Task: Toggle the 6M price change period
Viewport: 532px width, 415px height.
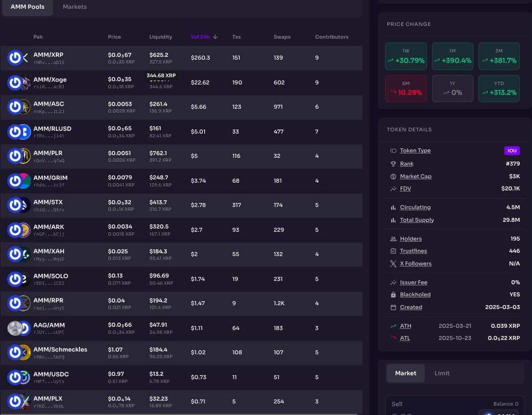Action: pos(406,88)
